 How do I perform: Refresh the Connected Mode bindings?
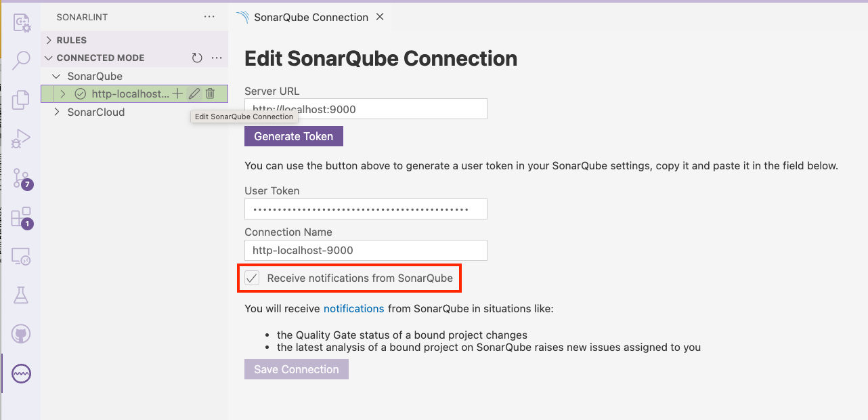[x=197, y=58]
